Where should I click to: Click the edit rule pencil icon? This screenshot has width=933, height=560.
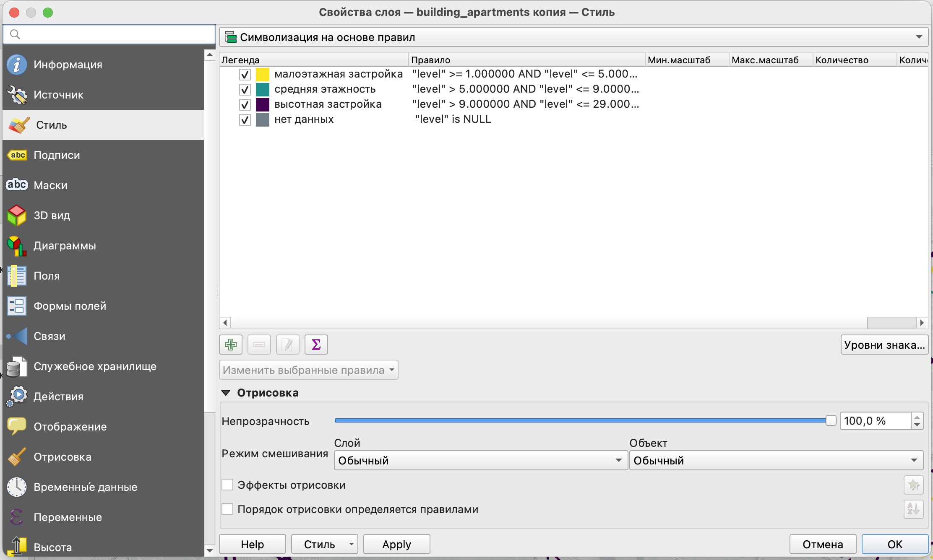tap(287, 345)
